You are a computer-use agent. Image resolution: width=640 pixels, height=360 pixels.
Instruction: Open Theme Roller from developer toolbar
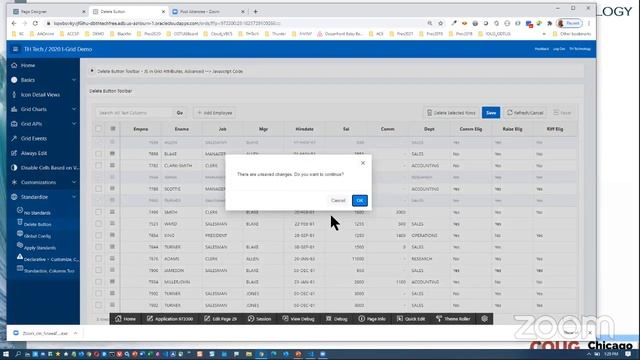click(453, 319)
